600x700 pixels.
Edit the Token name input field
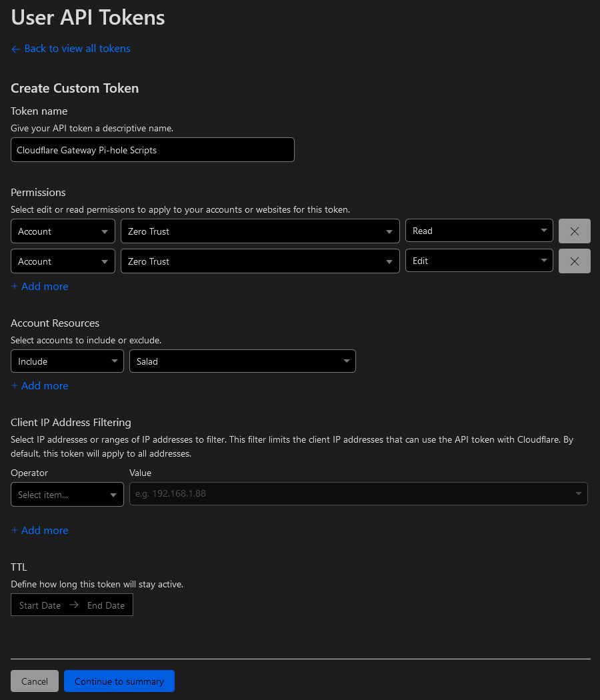coord(152,150)
